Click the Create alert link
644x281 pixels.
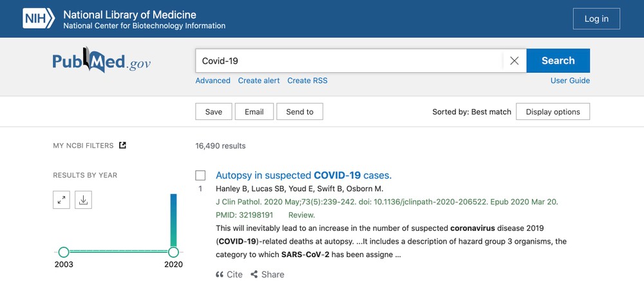coord(259,81)
